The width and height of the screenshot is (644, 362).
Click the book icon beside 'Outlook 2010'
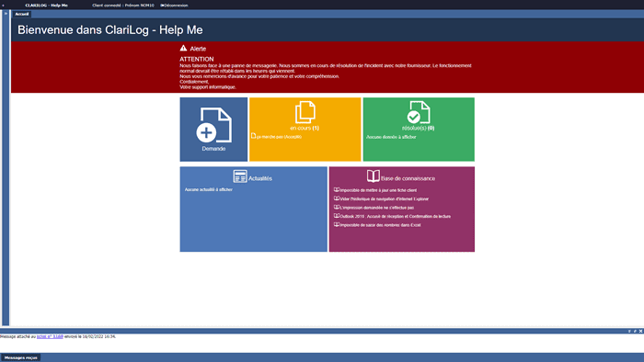pyautogui.click(x=337, y=216)
